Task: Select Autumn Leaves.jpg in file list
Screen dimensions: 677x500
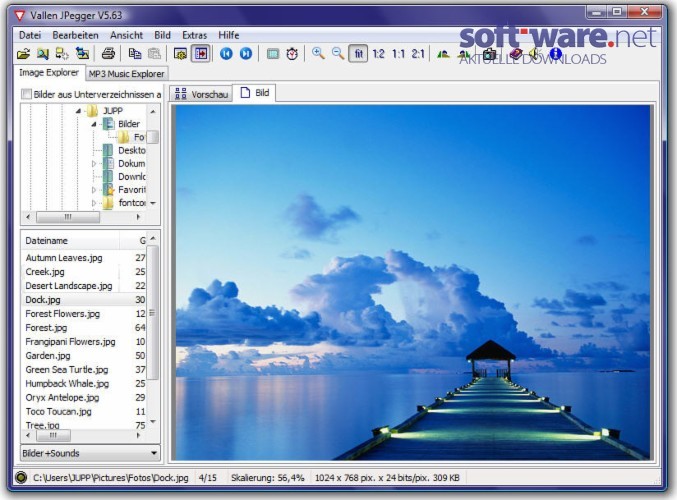Action: [64, 258]
